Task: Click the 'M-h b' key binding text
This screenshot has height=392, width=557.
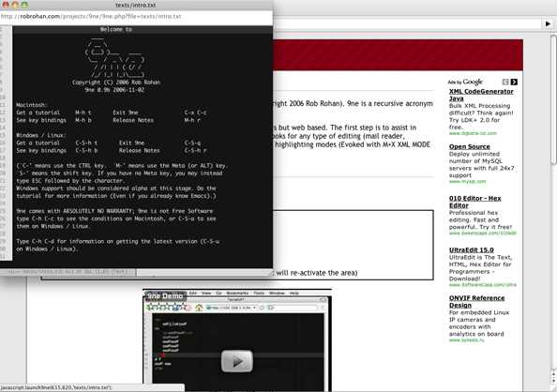Action: (x=83, y=120)
